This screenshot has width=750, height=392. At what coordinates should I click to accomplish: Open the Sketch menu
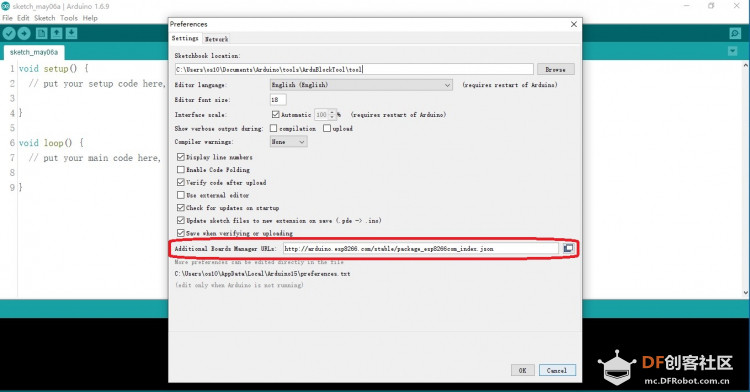click(x=44, y=18)
